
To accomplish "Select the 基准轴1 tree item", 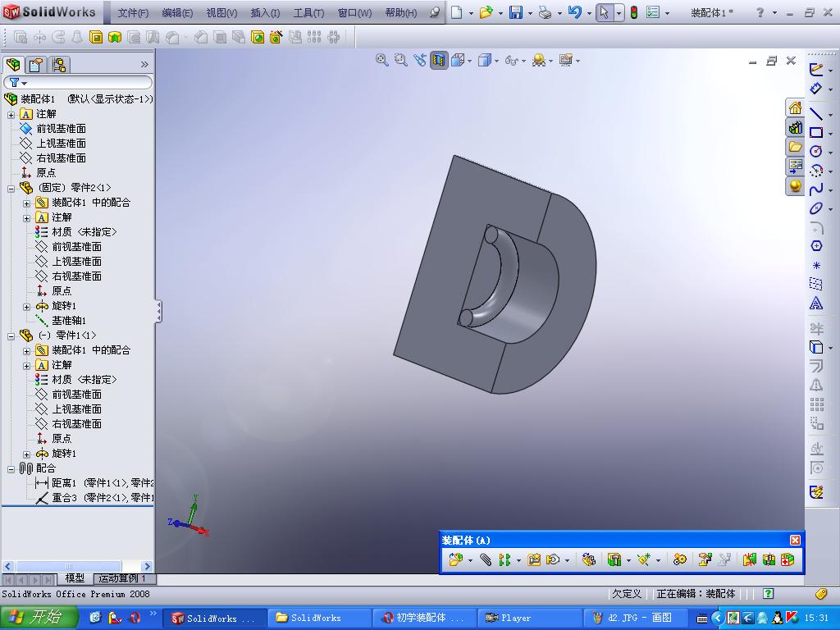I will coord(68,321).
